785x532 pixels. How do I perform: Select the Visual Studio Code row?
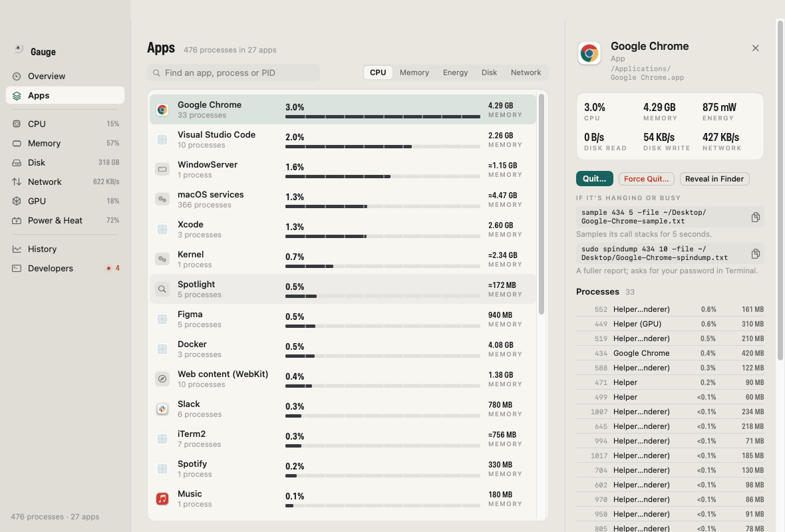pos(343,140)
